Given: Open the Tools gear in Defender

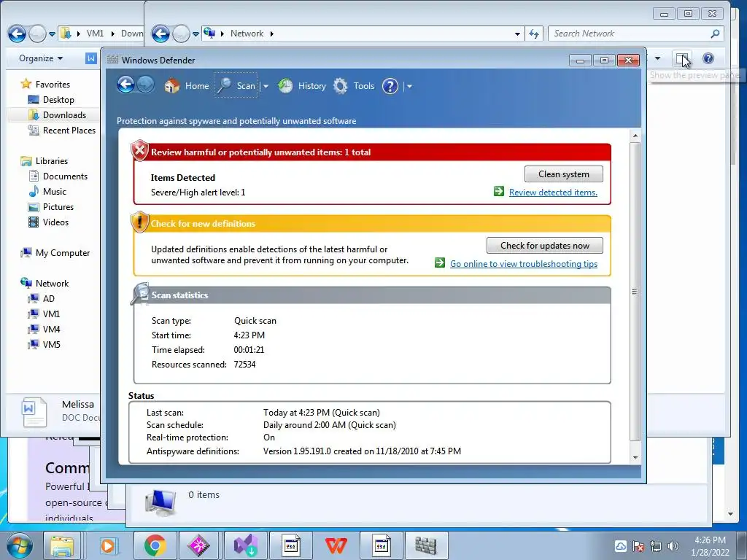Looking at the screenshot, I should point(354,86).
